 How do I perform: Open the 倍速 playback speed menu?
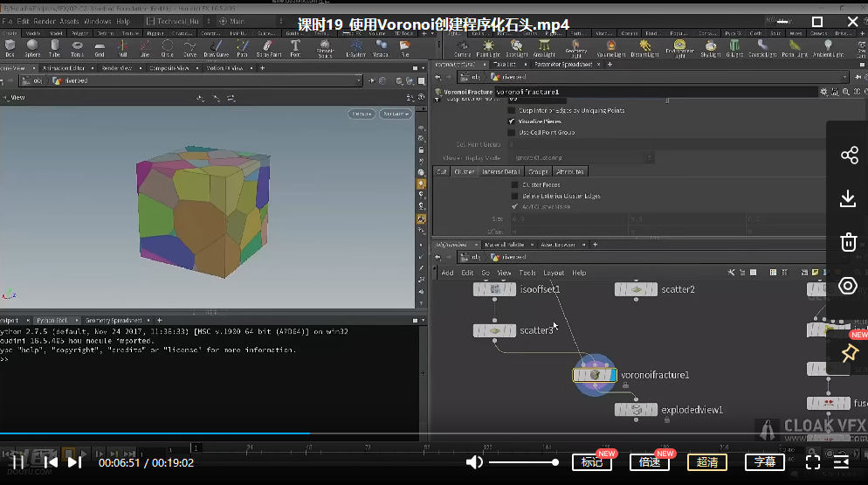tap(650, 462)
